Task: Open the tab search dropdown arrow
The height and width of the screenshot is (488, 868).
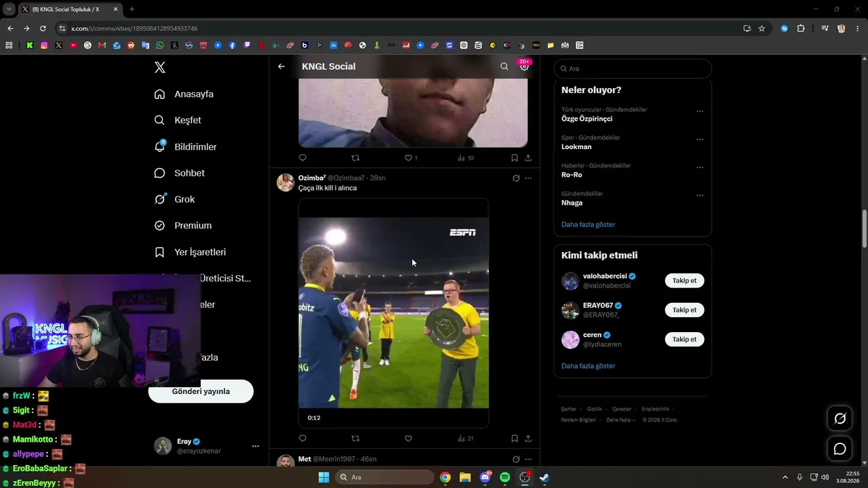Action: [x=9, y=9]
